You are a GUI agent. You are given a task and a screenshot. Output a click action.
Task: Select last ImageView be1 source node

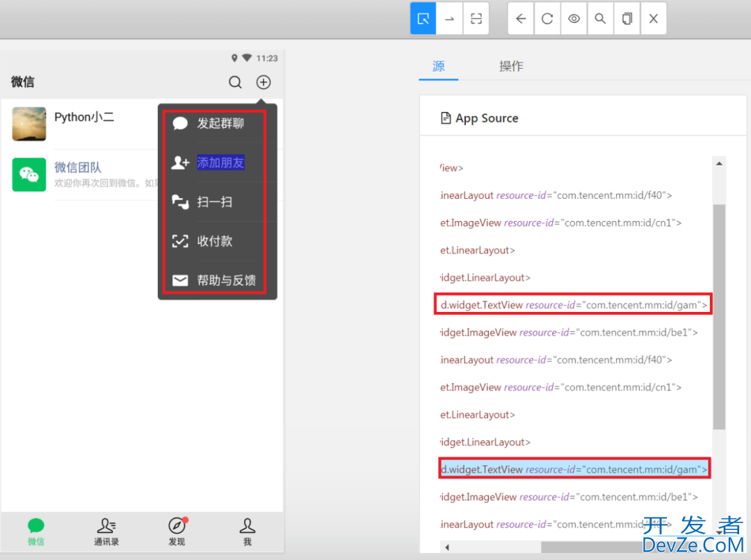pos(569,497)
